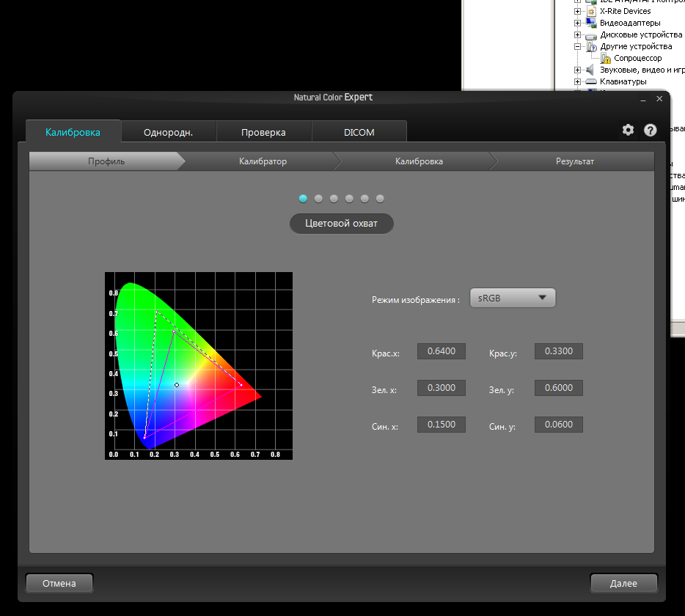Select the Калибровка wizard step

point(419,161)
